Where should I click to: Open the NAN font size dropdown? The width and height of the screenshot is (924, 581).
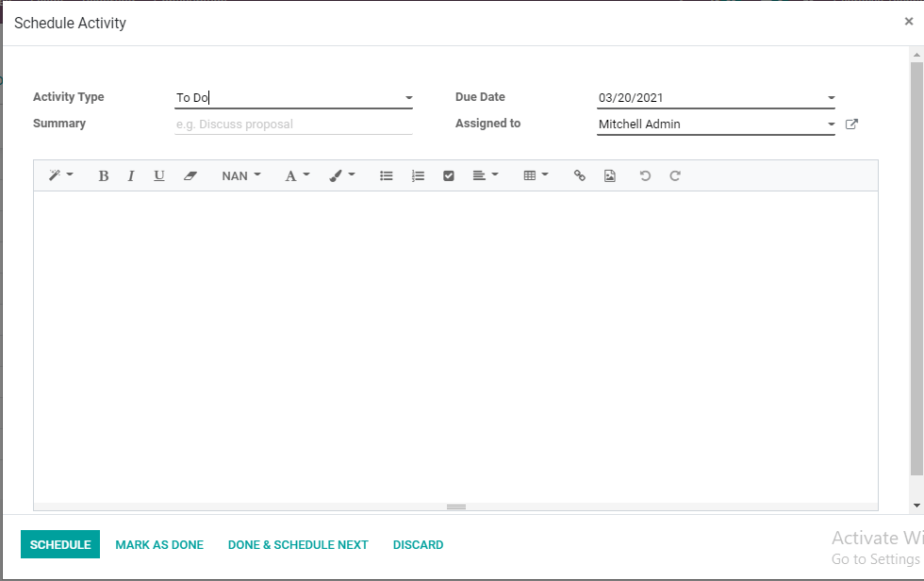(x=241, y=175)
